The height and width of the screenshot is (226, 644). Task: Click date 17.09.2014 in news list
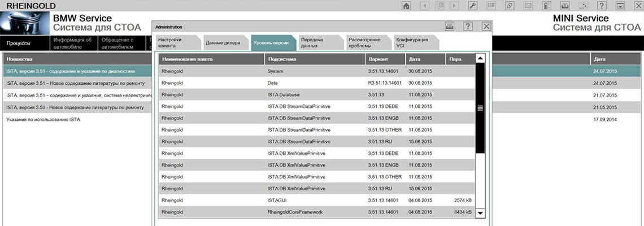606,120
